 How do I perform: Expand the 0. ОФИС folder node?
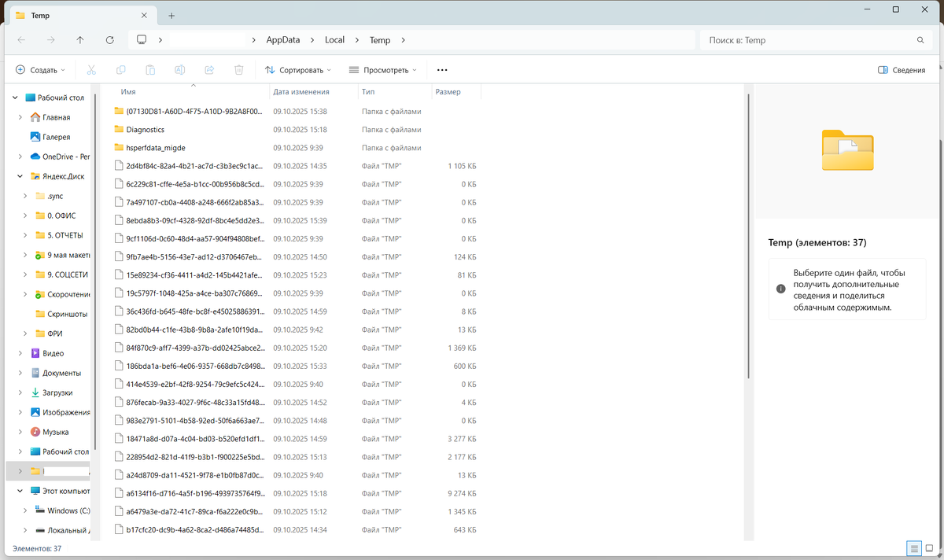tap(26, 216)
